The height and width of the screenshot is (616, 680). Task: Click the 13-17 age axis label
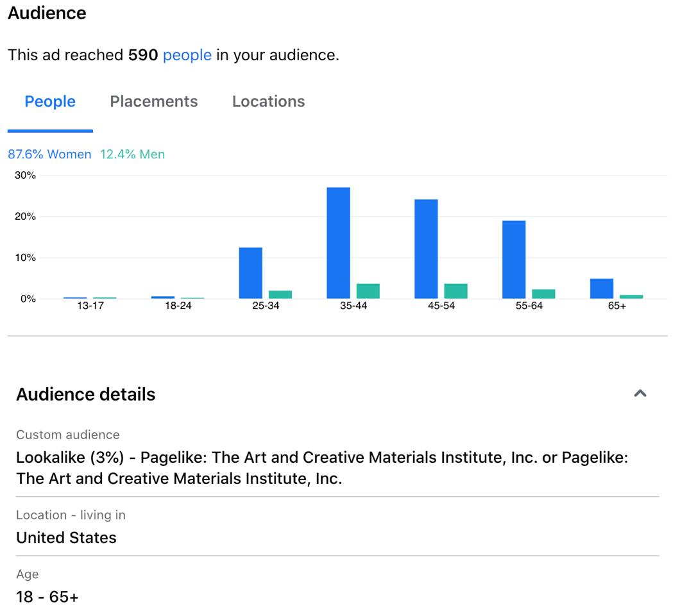(x=90, y=306)
